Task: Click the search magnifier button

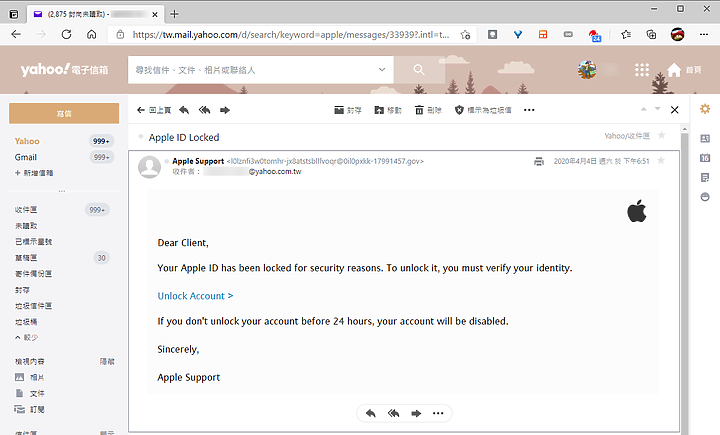Action: pos(419,70)
